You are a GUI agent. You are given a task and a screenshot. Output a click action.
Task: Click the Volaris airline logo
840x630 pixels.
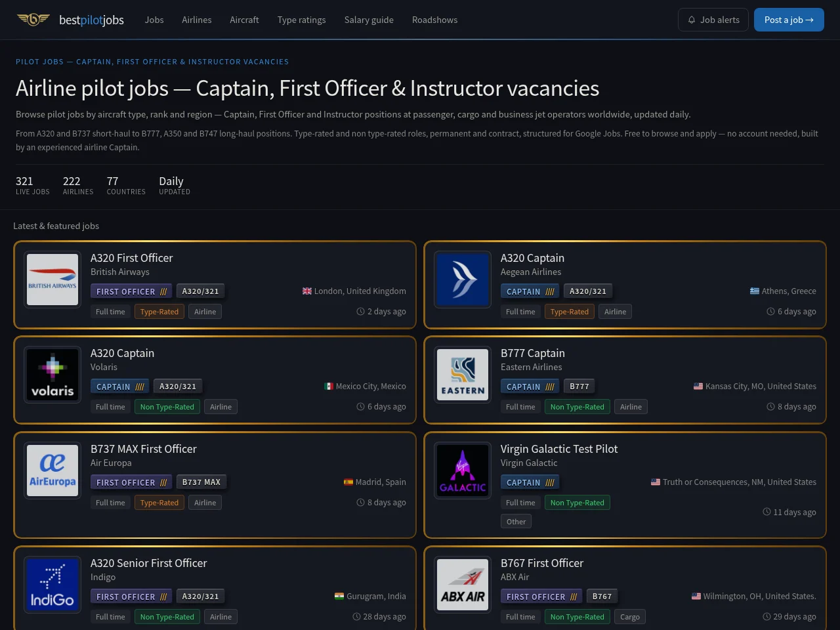(x=52, y=375)
